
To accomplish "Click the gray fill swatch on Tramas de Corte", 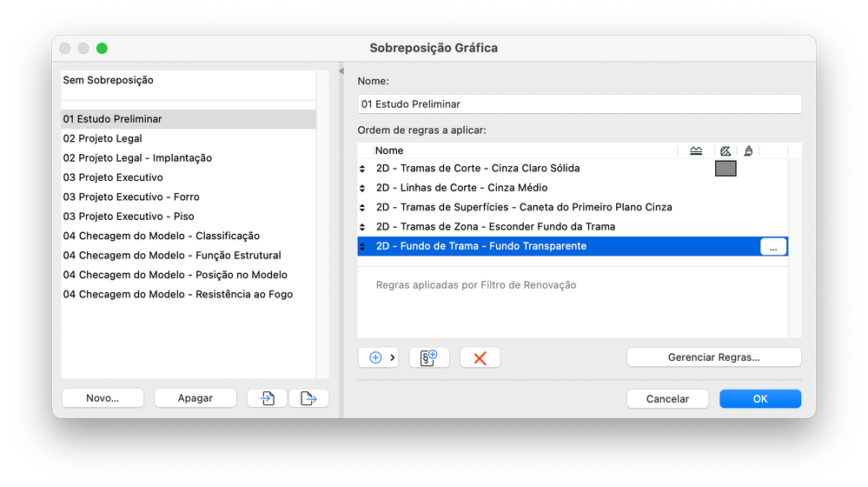I will point(726,169).
